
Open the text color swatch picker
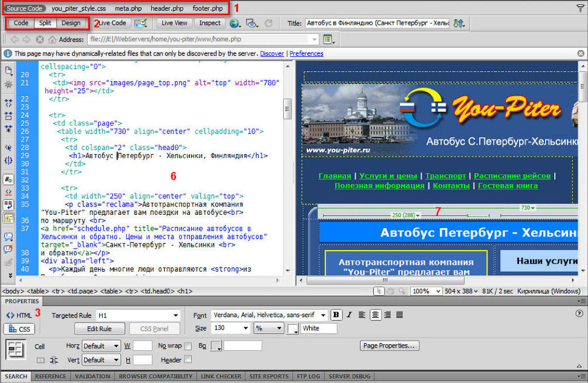(x=293, y=329)
